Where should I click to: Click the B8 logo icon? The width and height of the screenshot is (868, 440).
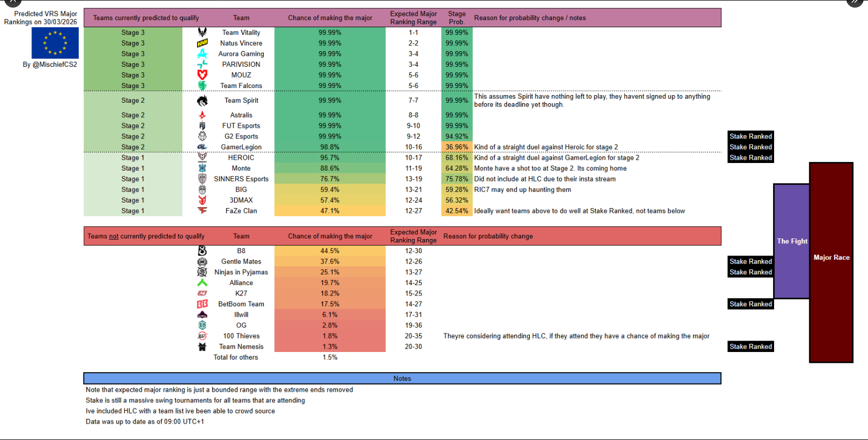(x=202, y=251)
